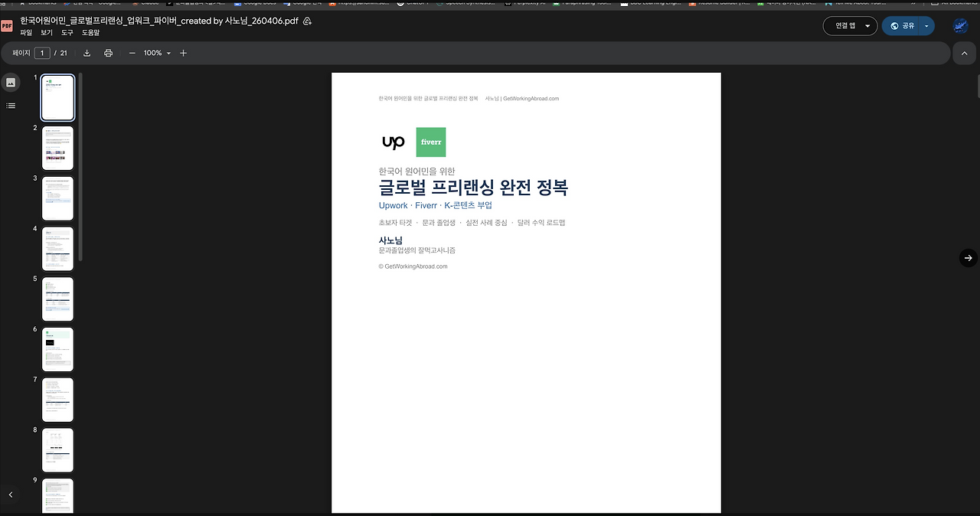This screenshot has height=516, width=980.
Task: Click the page number input field
Action: tap(43, 53)
